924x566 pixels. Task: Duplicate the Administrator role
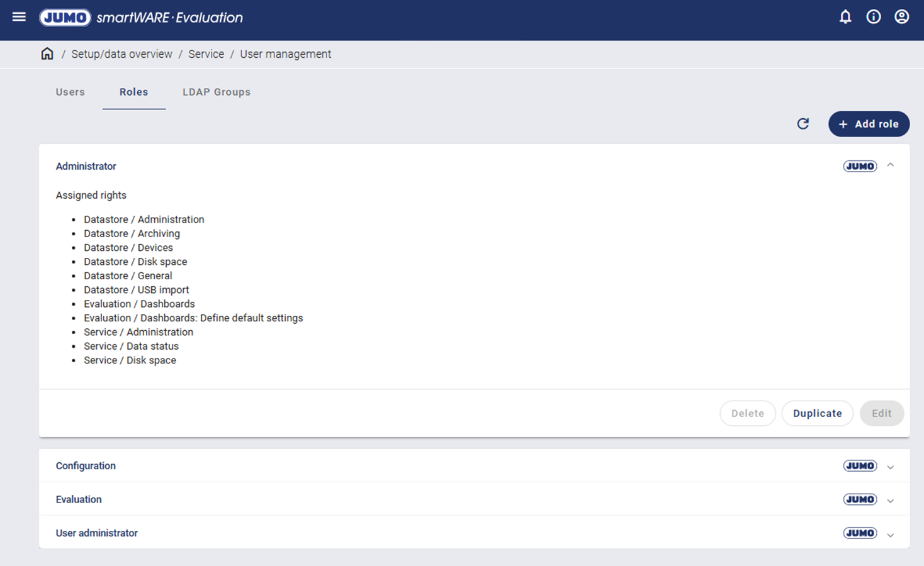(817, 413)
